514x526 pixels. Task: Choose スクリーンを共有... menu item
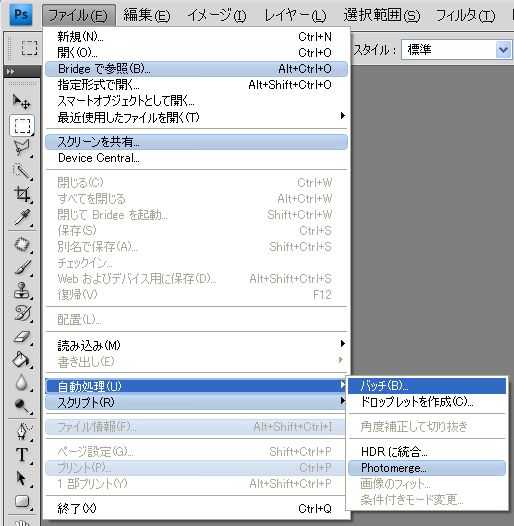pos(197,142)
